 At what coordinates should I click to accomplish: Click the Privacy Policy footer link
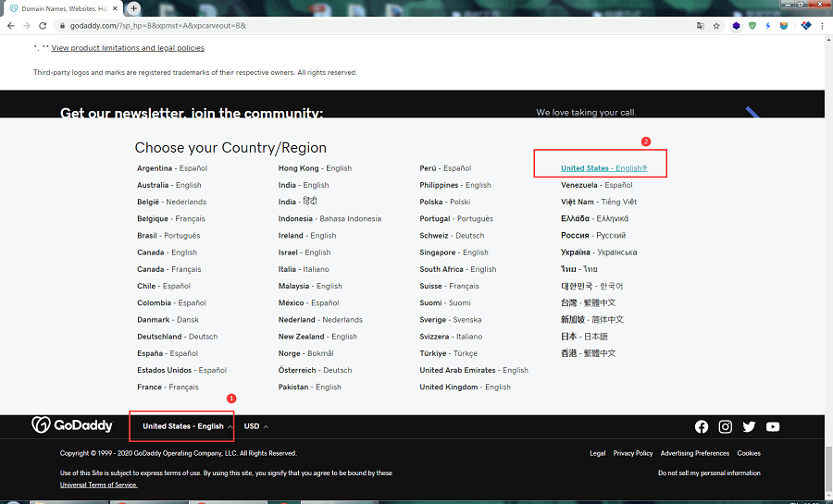point(633,453)
